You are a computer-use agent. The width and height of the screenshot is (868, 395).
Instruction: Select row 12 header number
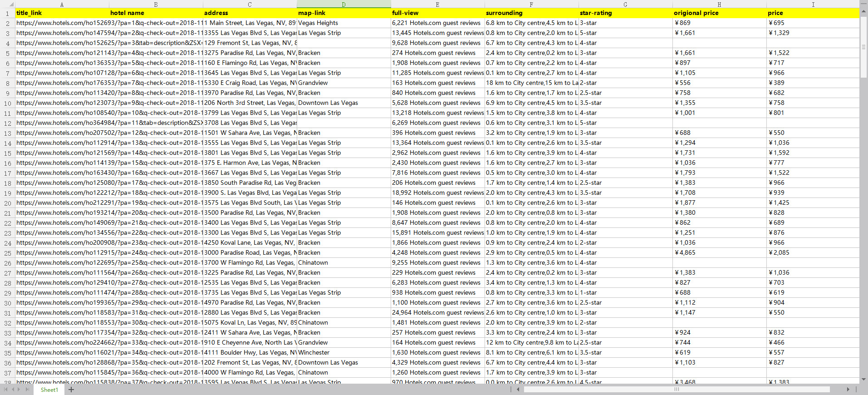tap(8, 123)
